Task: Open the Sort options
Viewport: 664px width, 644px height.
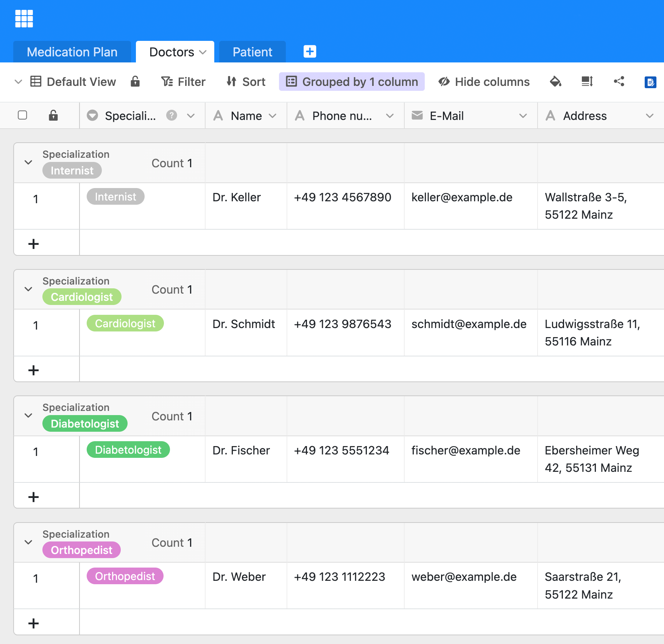Action: click(x=246, y=81)
